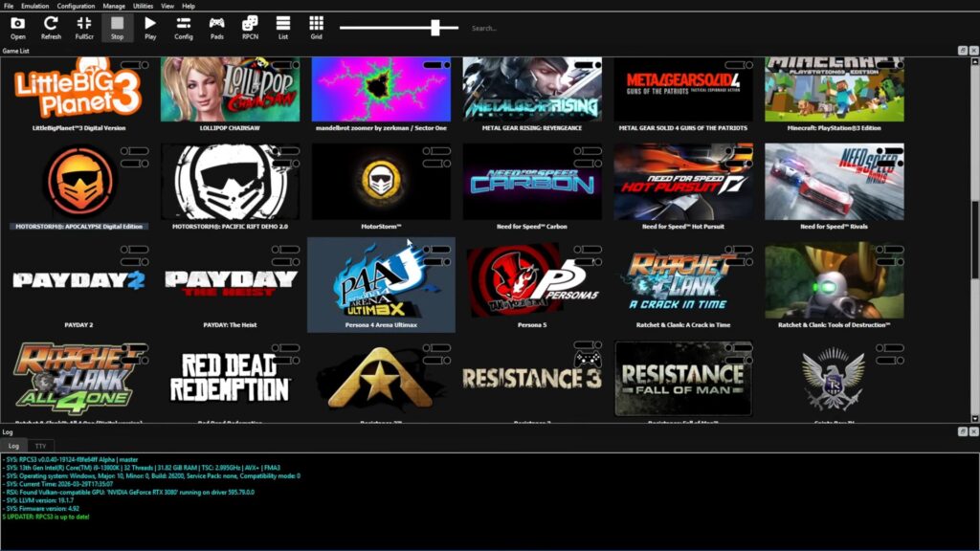Click the Open toolbar icon
980x551 pixels.
17,26
